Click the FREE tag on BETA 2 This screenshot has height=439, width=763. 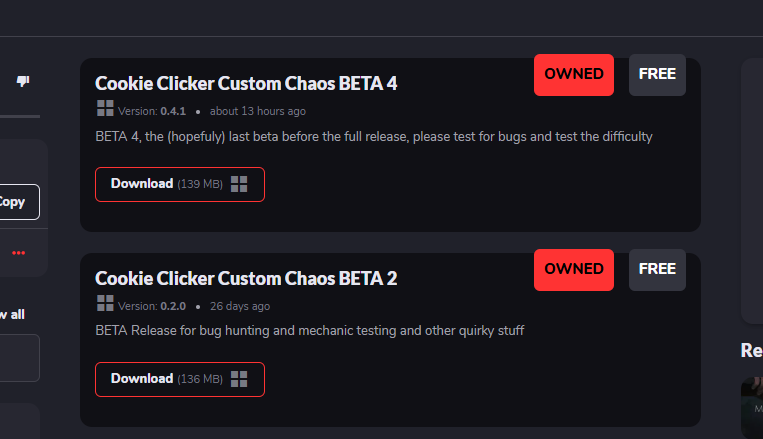(657, 270)
